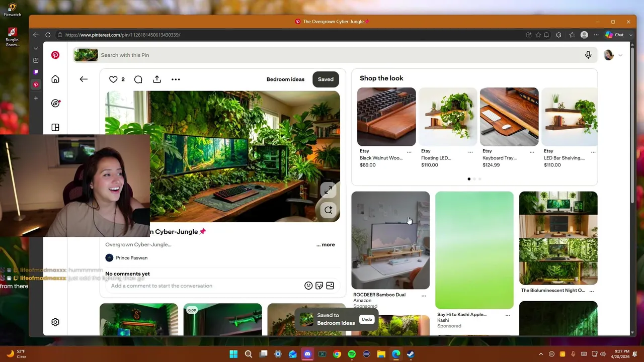Open Copilot Chat button
Screen dimensions: 644x362
(615, 35)
